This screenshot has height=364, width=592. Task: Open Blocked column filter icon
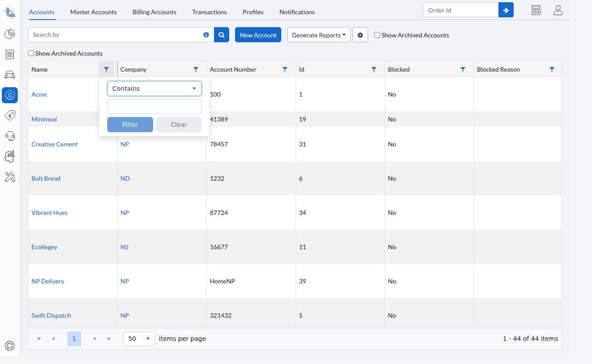click(x=463, y=69)
